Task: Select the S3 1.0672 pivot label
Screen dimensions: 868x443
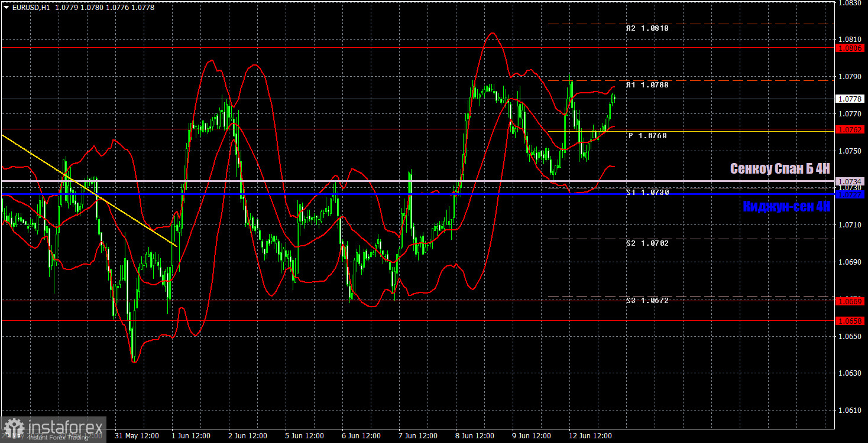Action: point(647,300)
